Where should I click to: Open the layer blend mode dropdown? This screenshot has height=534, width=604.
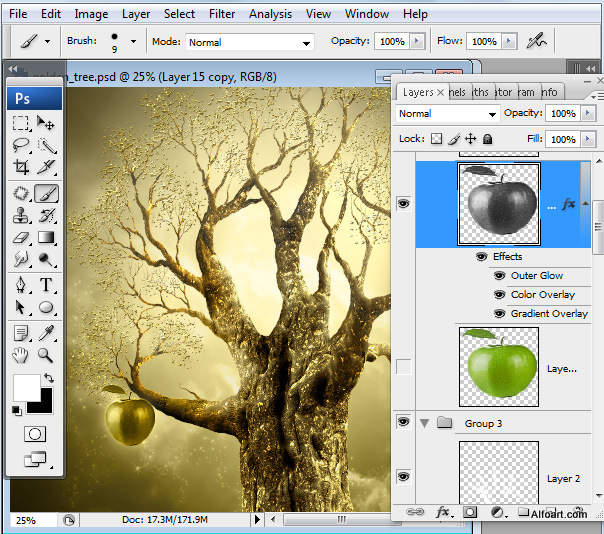click(x=447, y=114)
